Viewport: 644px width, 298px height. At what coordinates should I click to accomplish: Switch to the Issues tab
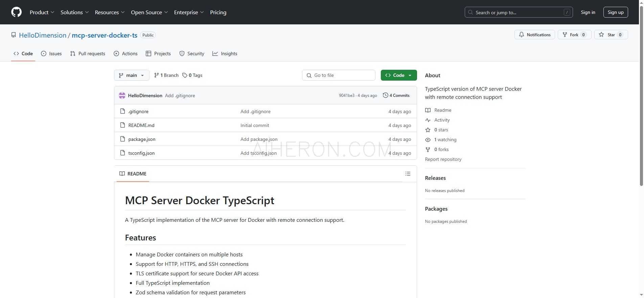point(51,54)
